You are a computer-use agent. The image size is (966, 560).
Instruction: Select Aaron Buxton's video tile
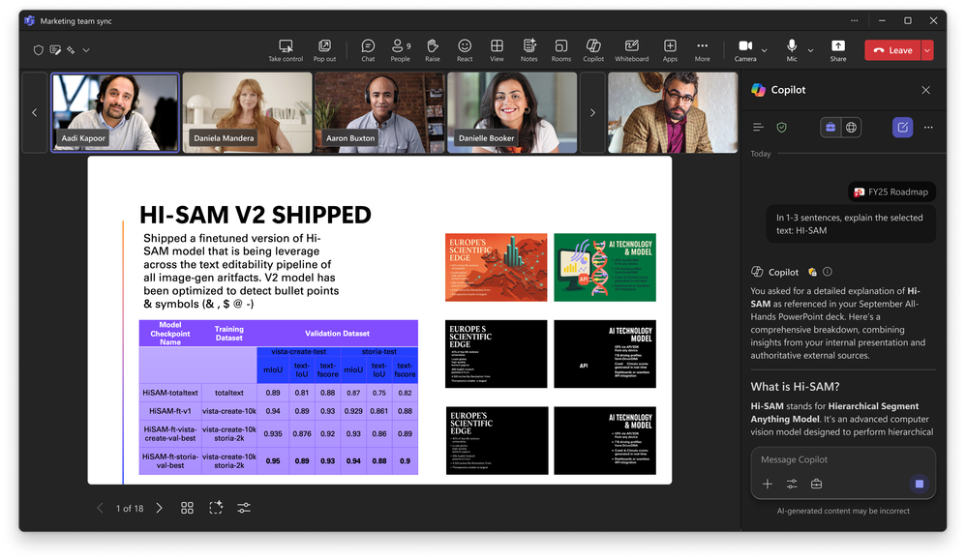[x=379, y=112]
